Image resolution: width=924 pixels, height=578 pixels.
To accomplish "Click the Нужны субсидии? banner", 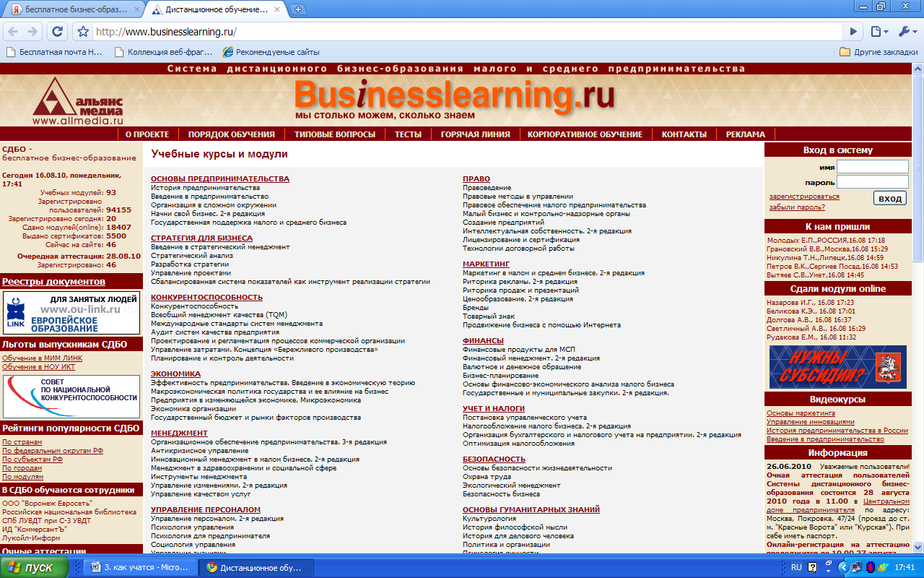I will 837,367.
